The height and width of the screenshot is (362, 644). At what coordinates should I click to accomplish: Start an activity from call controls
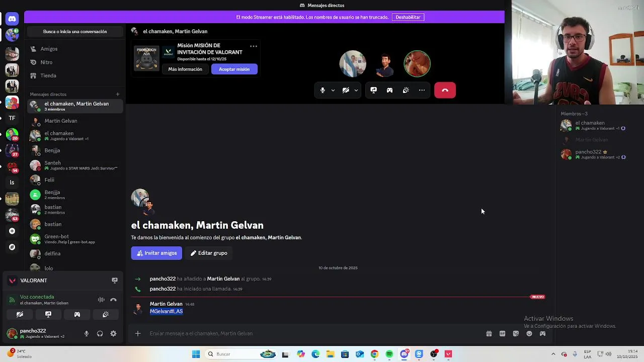tap(389, 90)
